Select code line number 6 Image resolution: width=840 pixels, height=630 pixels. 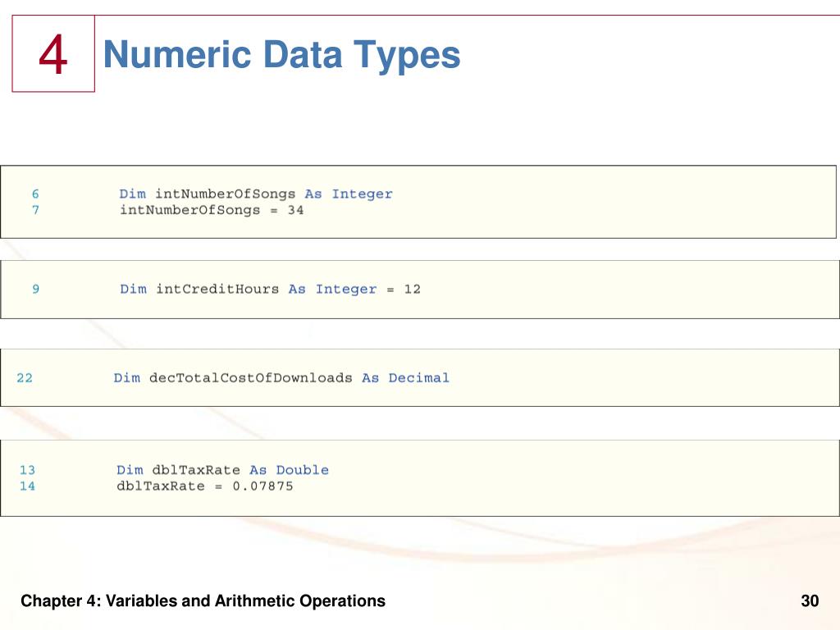point(35,194)
